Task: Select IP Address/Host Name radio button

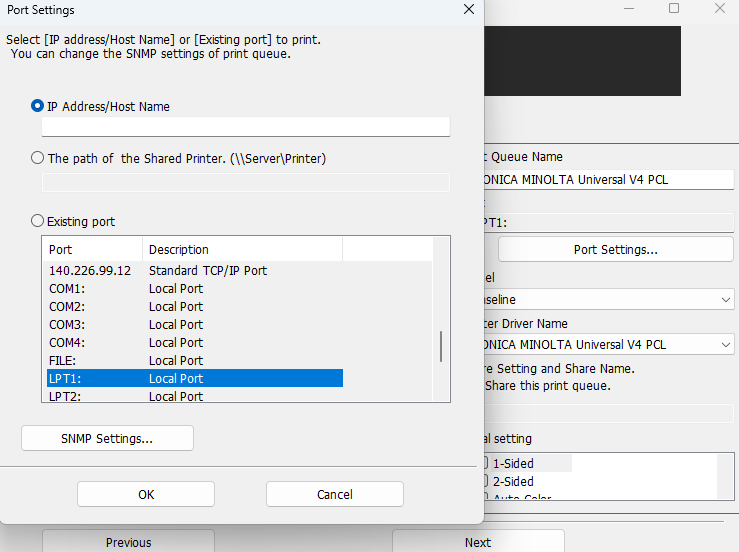Action: tap(38, 106)
